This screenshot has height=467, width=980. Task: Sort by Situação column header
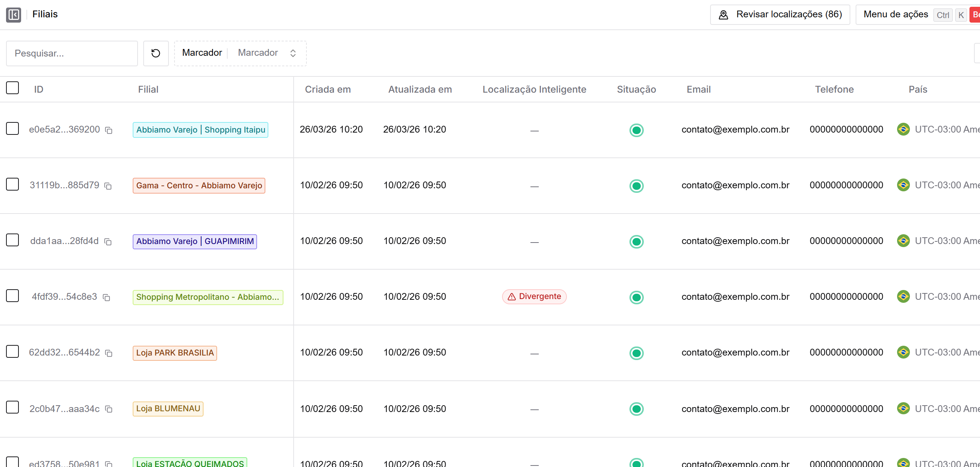click(x=636, y=89)
